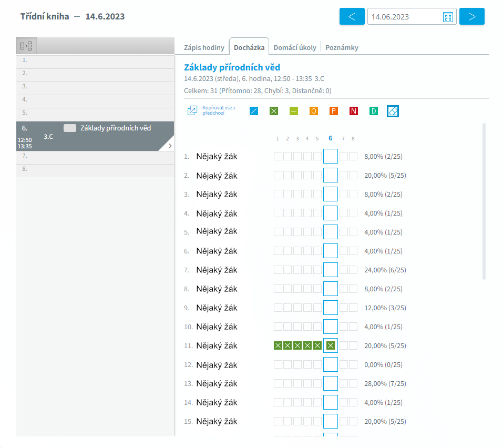Choose the orange P attendance marker
Screen dimensions: 503x448
pyautogui.click(x=333, y=111)
